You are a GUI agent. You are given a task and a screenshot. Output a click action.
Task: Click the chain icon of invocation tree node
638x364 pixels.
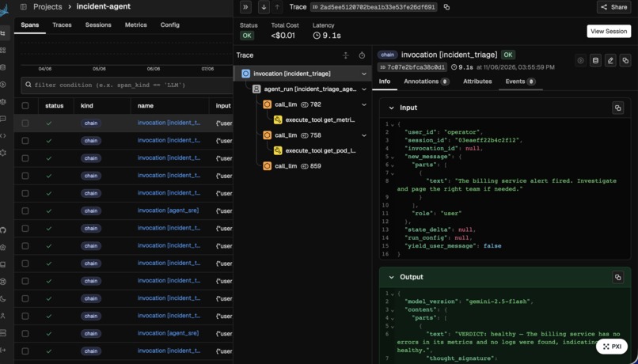[x=245, y=74]
